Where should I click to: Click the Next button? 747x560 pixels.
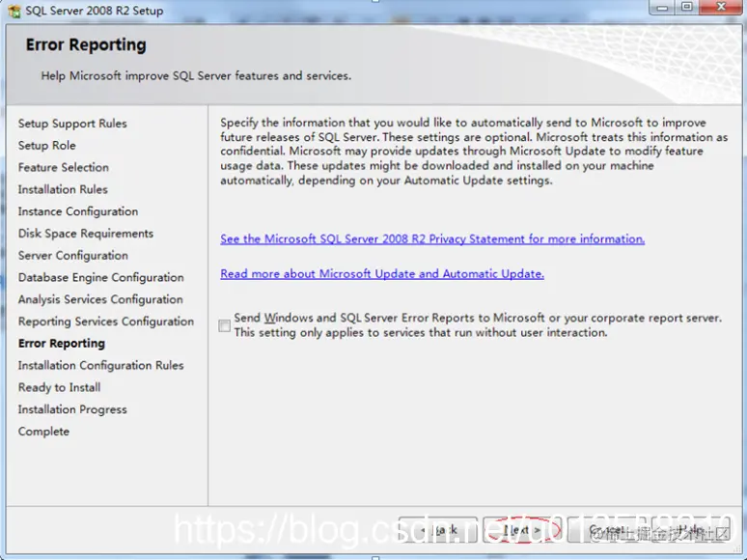(521, 529)
